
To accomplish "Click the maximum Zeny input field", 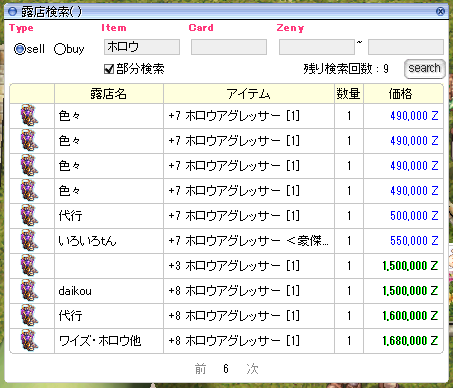I will (406, 47).
